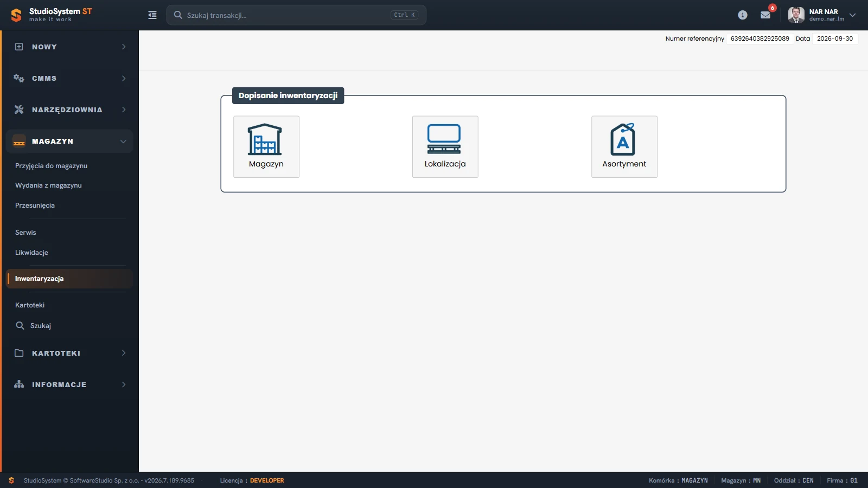Image resolution: width=868 pixels, height=488 pixels.
Task: Open the Lokalizacja inventory tile
Action: tap(445, 146)
